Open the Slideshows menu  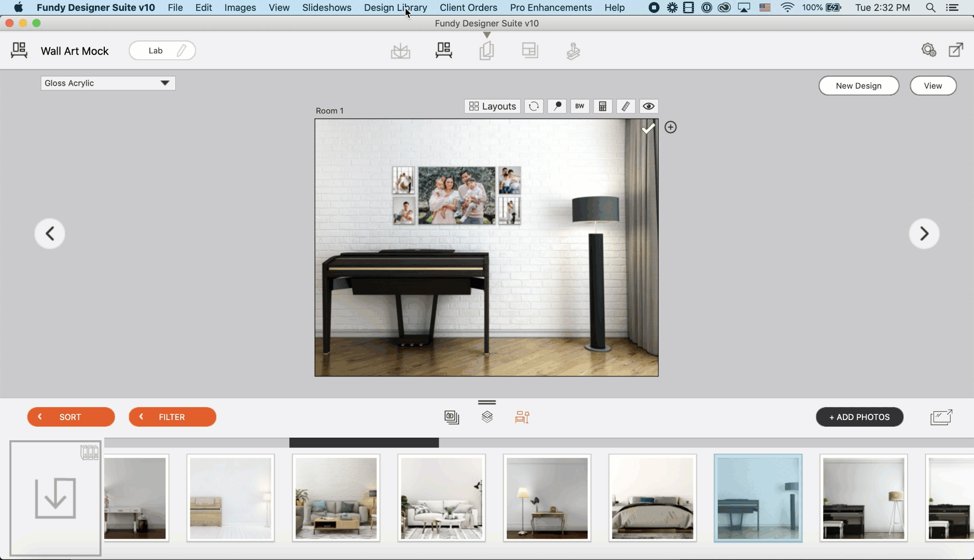[x=327, y=8]
